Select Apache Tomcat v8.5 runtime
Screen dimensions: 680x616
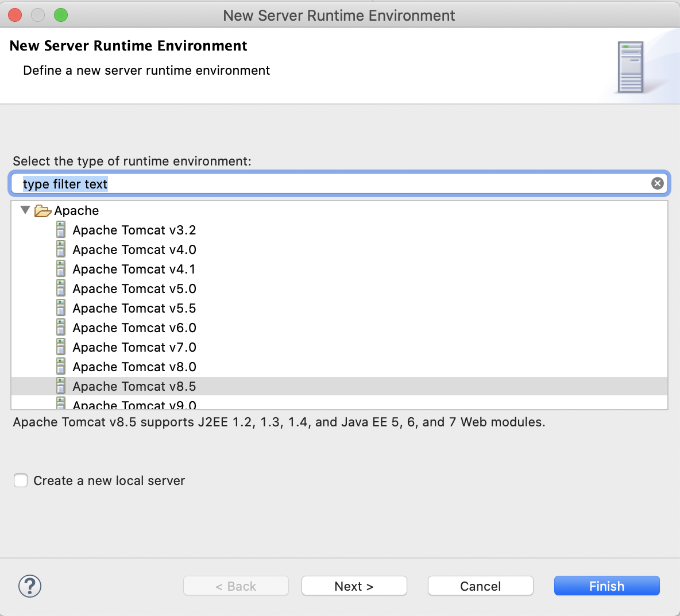point(134,386)
